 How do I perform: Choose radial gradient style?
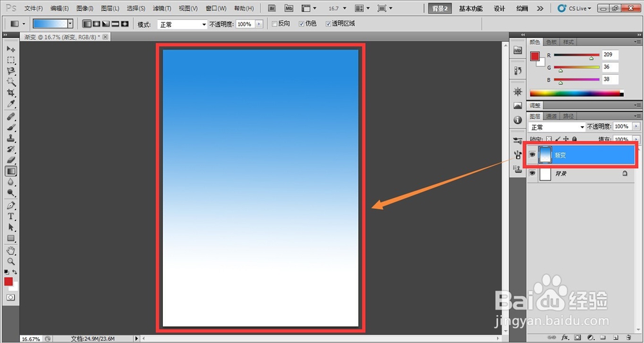coord(96,24)
